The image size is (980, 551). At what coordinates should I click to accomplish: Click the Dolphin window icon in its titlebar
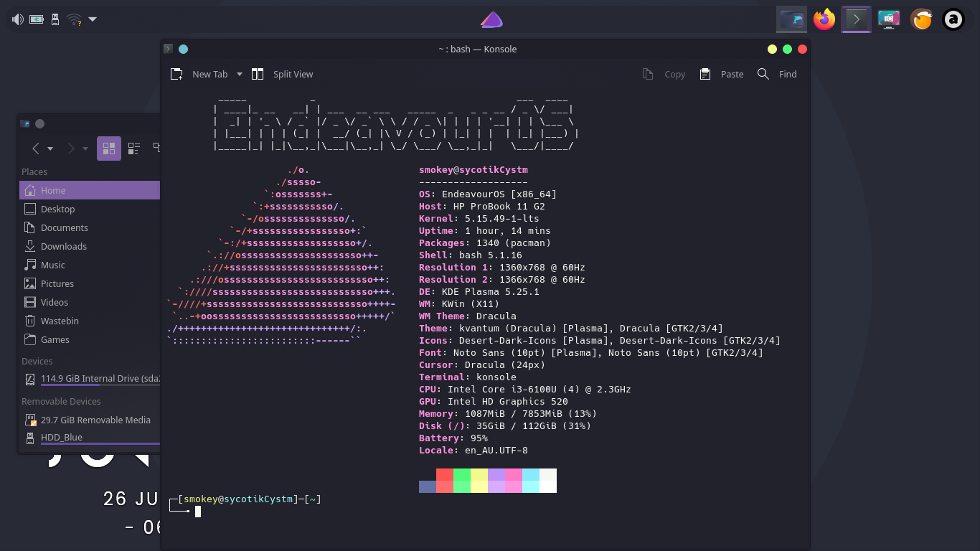click(x=25, y=123)
